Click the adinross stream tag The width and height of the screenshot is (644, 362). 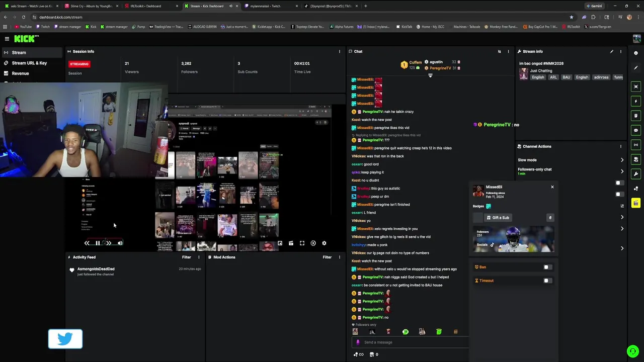tap(601, 77)
